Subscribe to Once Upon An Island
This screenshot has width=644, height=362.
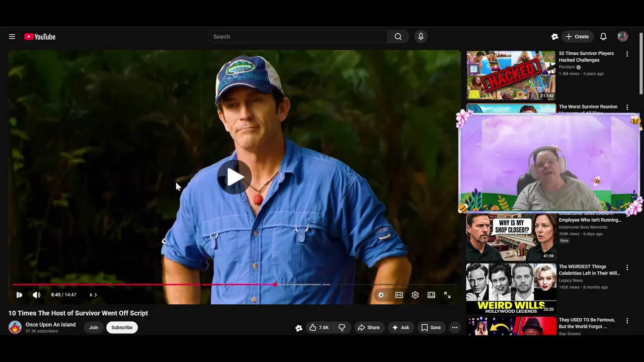click(122, 327)
